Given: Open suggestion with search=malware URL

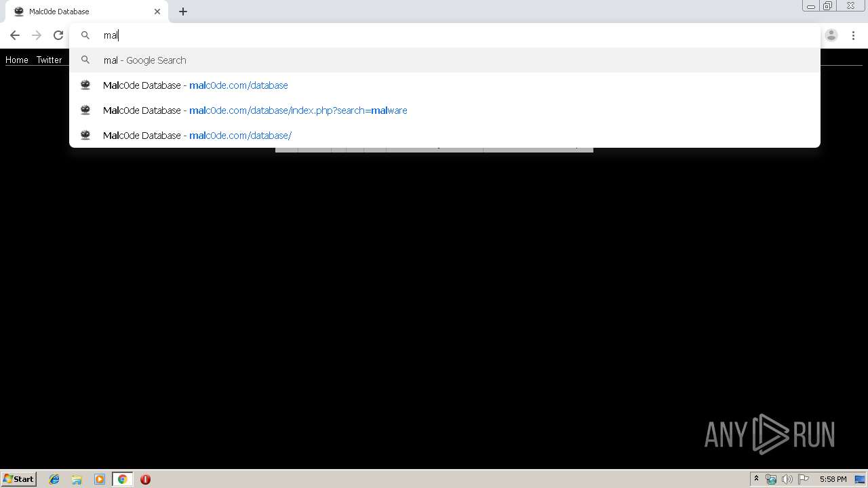Looking at the screenshot, I should click(445, 110).
